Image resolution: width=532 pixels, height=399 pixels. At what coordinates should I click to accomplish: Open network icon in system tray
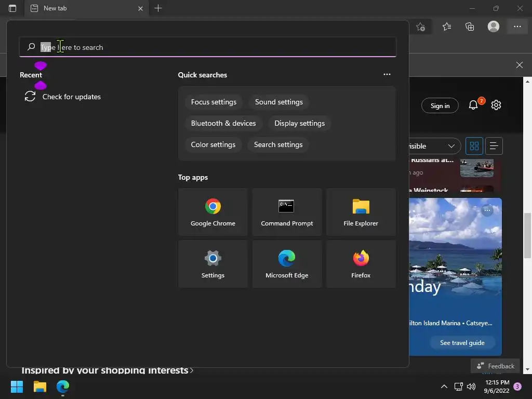click(458, 387)
